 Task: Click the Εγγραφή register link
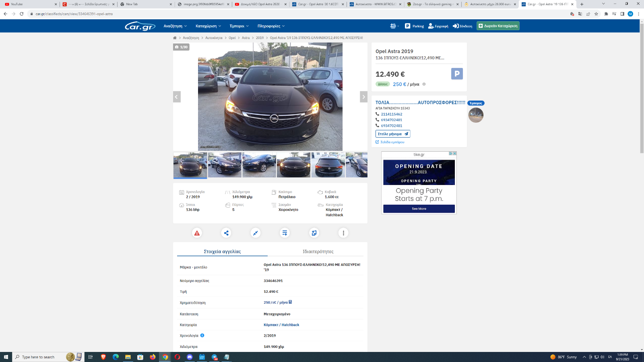pyautogui.click(x=438, y=26)
